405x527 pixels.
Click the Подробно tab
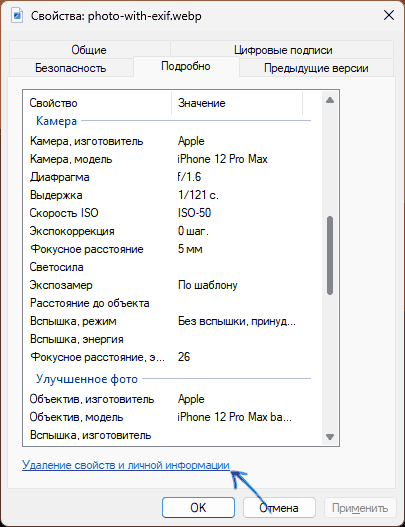click(x=186, y=66)
